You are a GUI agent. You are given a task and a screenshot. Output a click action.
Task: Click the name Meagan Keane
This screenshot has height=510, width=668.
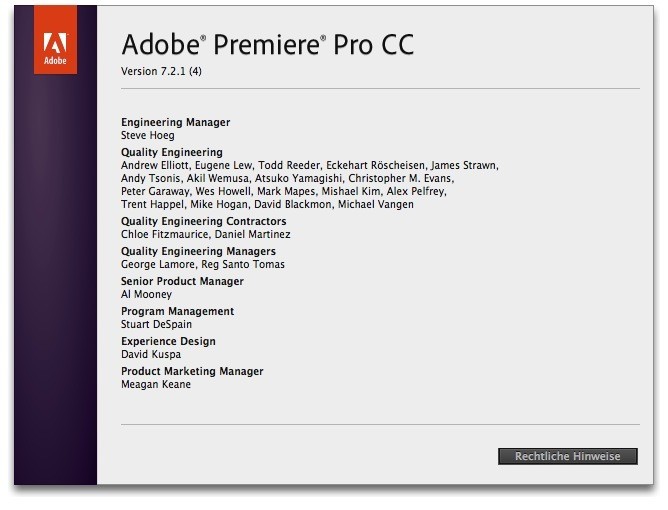coord(155,384)
